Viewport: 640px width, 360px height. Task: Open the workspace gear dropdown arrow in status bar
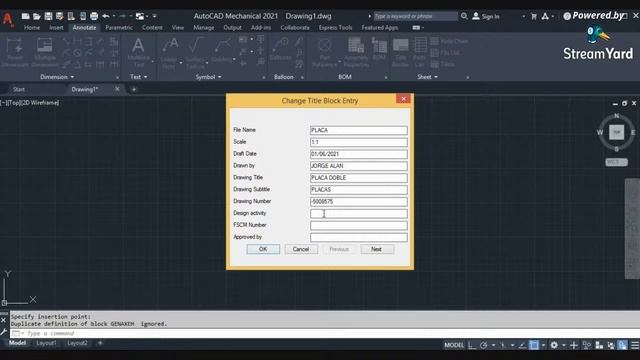[564, 345]
